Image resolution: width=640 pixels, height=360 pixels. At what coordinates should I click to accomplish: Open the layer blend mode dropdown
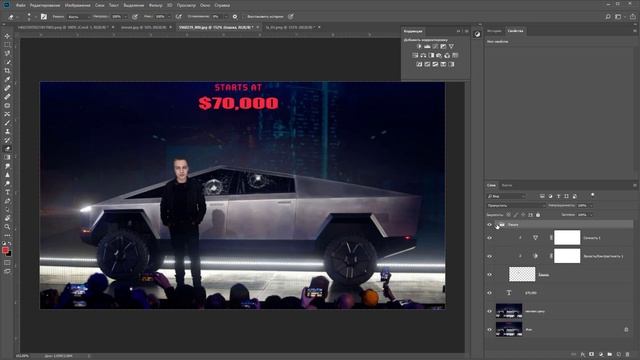(516, 206)
